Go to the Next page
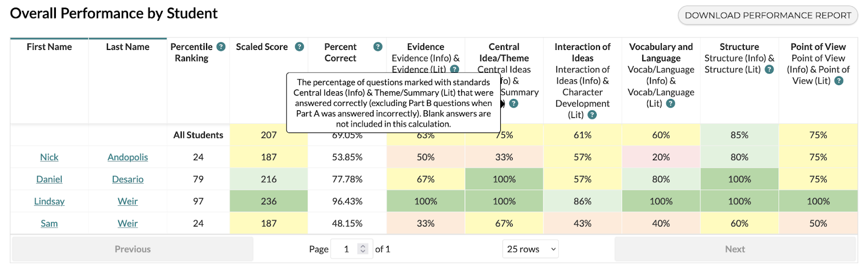868x271 pixels. click(x=735, y=249)
